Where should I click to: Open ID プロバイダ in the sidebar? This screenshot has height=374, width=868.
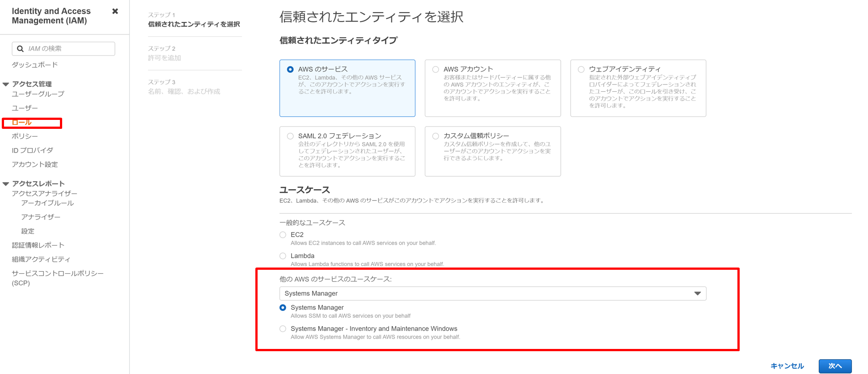[x=33, y=150]
